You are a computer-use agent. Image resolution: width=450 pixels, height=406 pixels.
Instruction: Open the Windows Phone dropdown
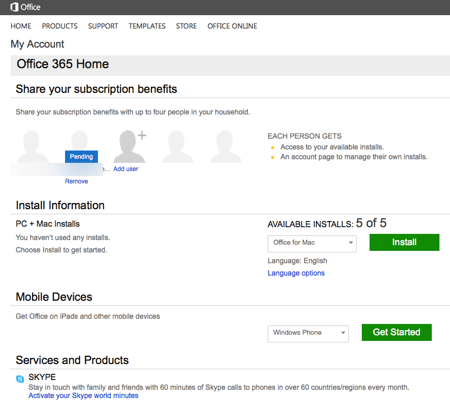(308, 334)
